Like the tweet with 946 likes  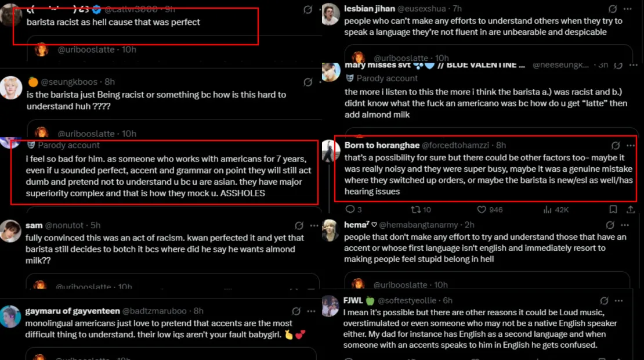click(482, 210)
